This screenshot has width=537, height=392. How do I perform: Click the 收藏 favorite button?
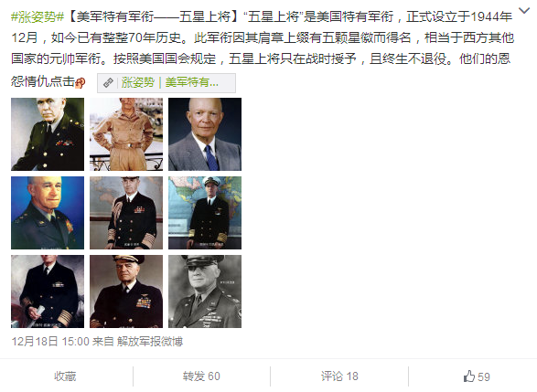[x=65, y=376]
